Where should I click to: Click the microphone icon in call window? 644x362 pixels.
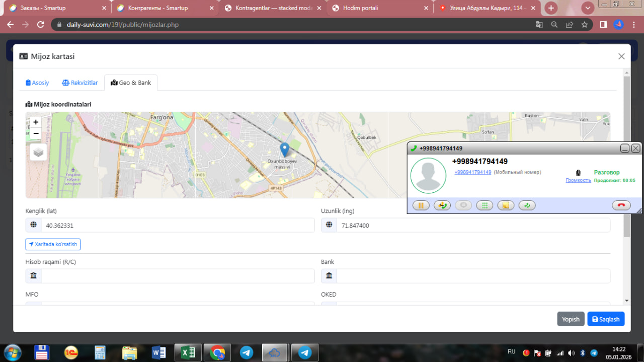click(578, 173)
